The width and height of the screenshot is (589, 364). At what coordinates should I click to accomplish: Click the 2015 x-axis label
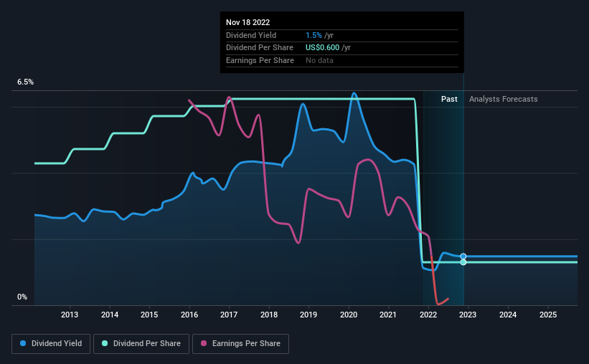coord(149,315)
